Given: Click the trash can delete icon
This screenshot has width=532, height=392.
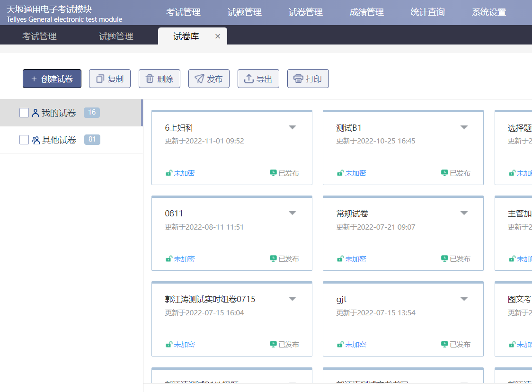Looking at the screenshot, I should click(150, 79).
